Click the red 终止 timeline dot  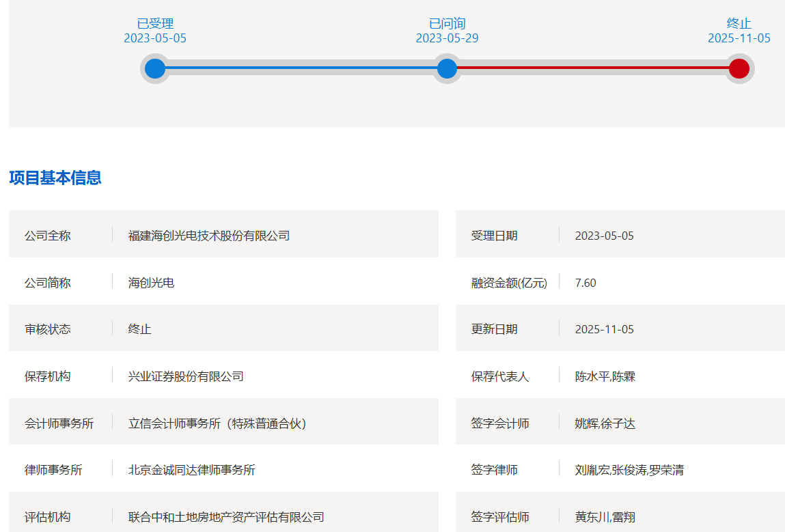739,69
